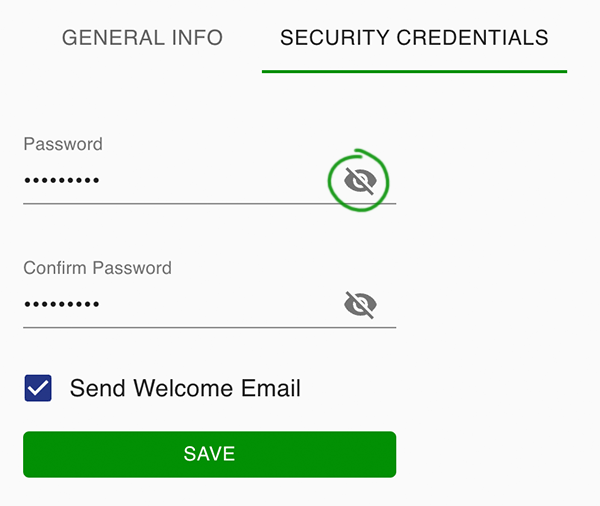Click the word Email in the checkbox label
The image size is (600, 506).
271,388
